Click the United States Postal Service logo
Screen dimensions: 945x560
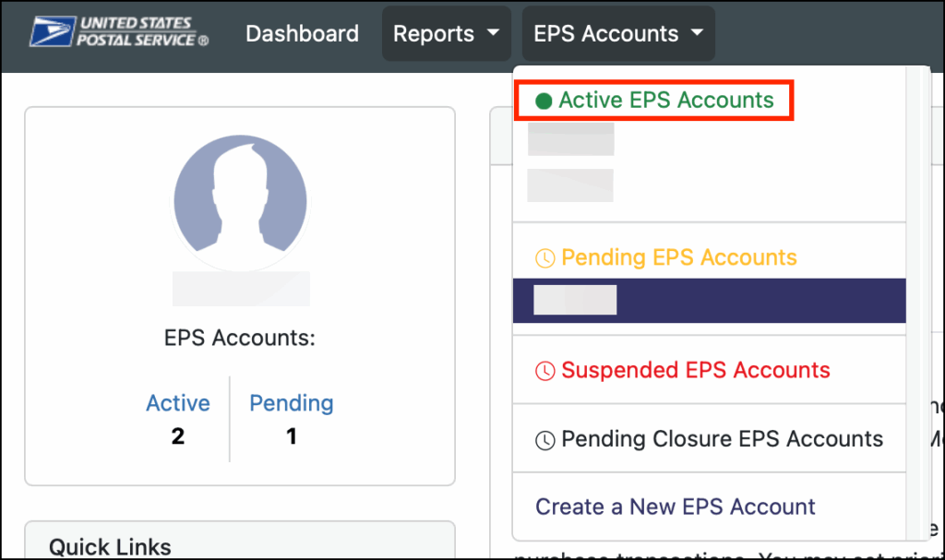point(119,32)
